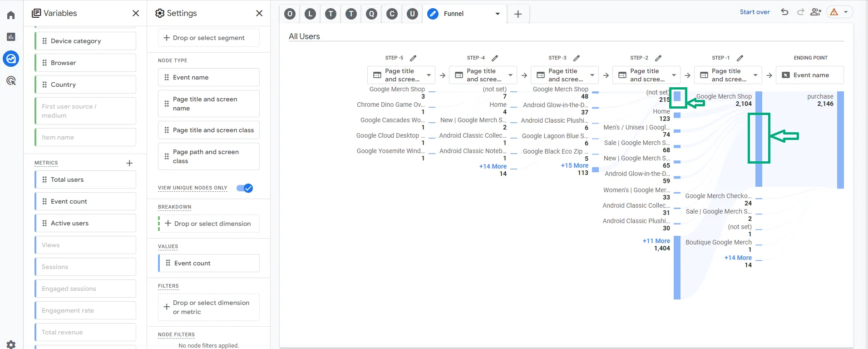Select Event name node type
The image size is (868, 349).
point(209,77)
